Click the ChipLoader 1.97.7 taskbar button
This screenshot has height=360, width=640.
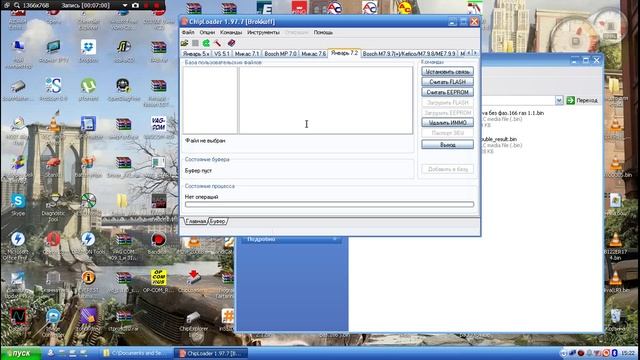pos(211,353)
